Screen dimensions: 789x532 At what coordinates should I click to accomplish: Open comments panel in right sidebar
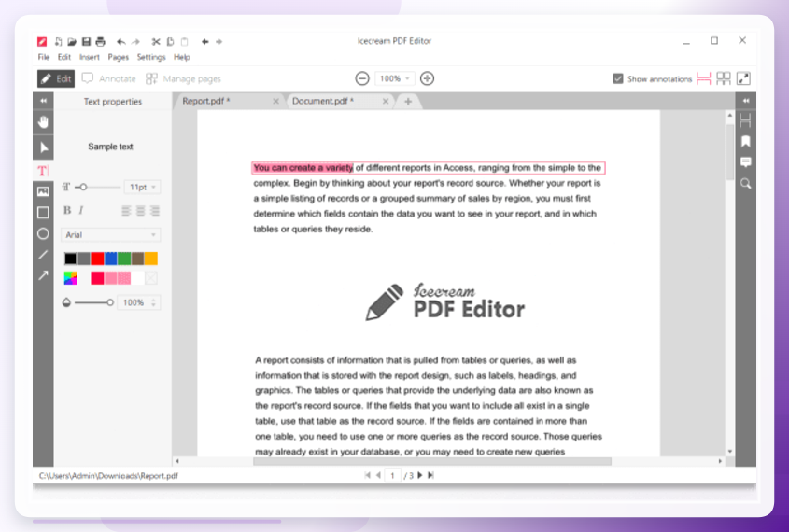point(746,161)
